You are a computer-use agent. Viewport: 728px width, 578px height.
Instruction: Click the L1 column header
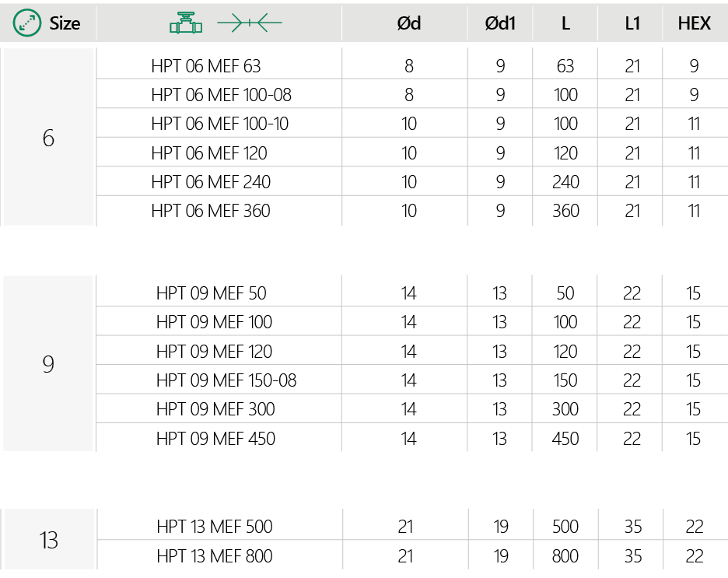tap(632, 23)
